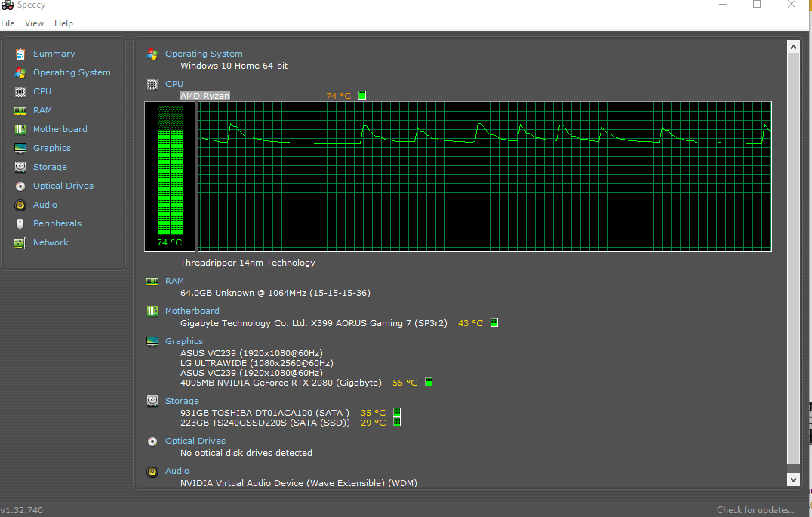The height and width of the screenshot is (517, 812).
Task: Select Storage in the sidebar
Action: coord(50,167)
